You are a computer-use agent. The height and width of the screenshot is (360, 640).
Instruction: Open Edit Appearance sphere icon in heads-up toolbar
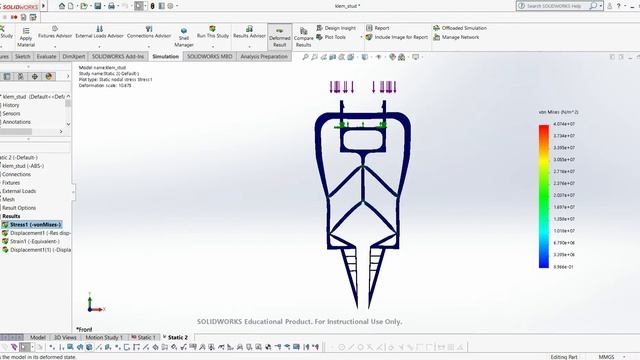tap(392, 57)
